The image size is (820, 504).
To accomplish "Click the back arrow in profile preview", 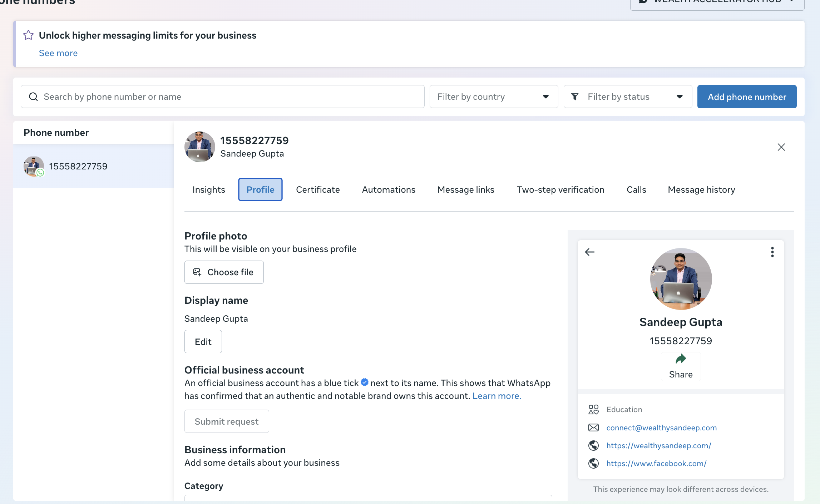I will coord(590,252).
